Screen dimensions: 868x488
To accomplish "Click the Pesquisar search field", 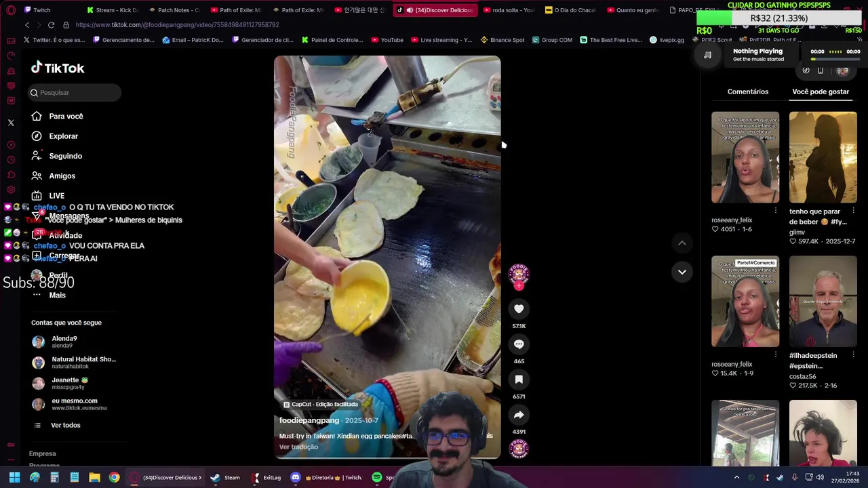I will [x=75, y=92].
